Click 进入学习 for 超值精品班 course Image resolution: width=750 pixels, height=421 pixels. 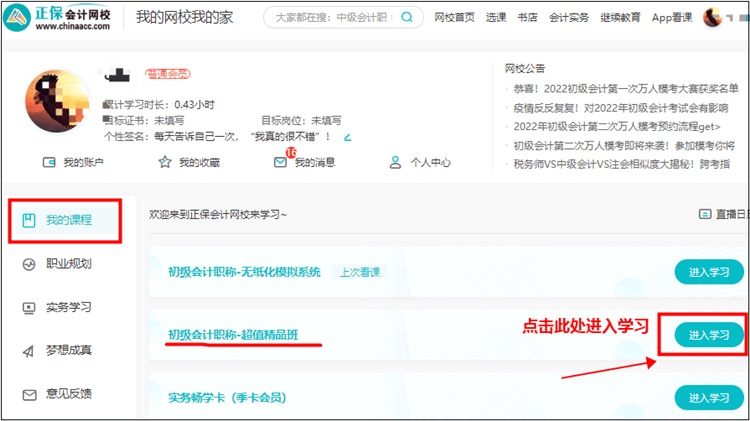(x=709, y=335)
